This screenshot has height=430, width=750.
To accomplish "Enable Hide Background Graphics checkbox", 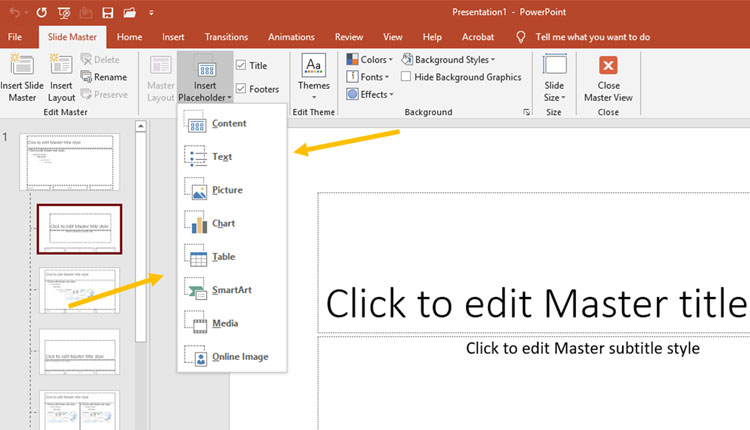I will [x=406, y=77].
